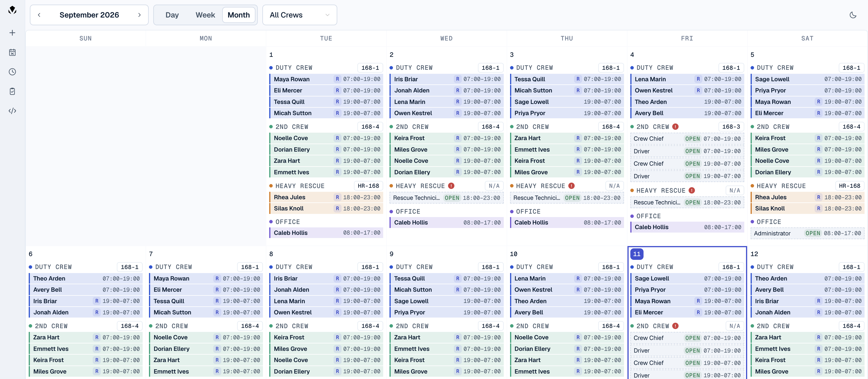The width and height of the screenshot is (868, 379).
Task: Open the calendar icon in the sidebar
Action: pyautogui.click(x=12, y=52)
